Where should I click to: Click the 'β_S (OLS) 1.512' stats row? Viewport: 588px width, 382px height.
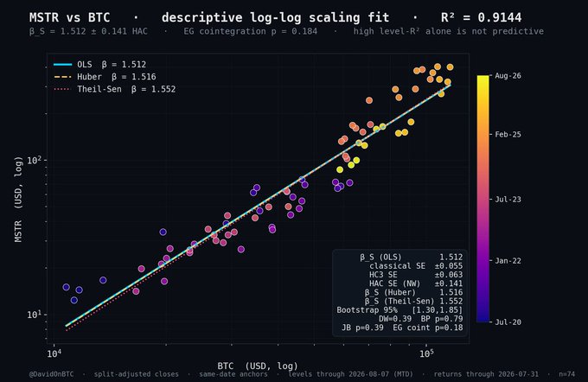(x=412, y=258)
